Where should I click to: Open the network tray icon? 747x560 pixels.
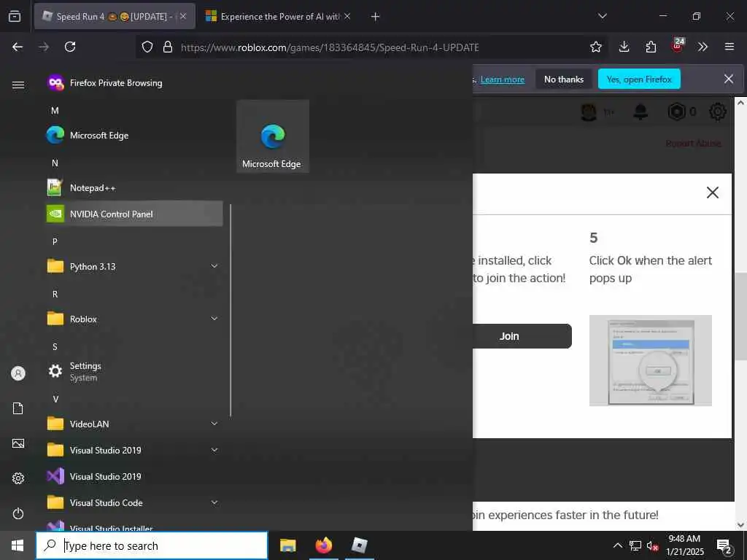pyautogui.click(x=635, y=545)
